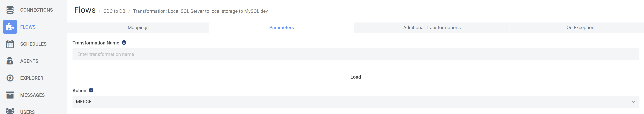
Task: Open the Additional Transformations tab
Action: (x=432, y=28)
